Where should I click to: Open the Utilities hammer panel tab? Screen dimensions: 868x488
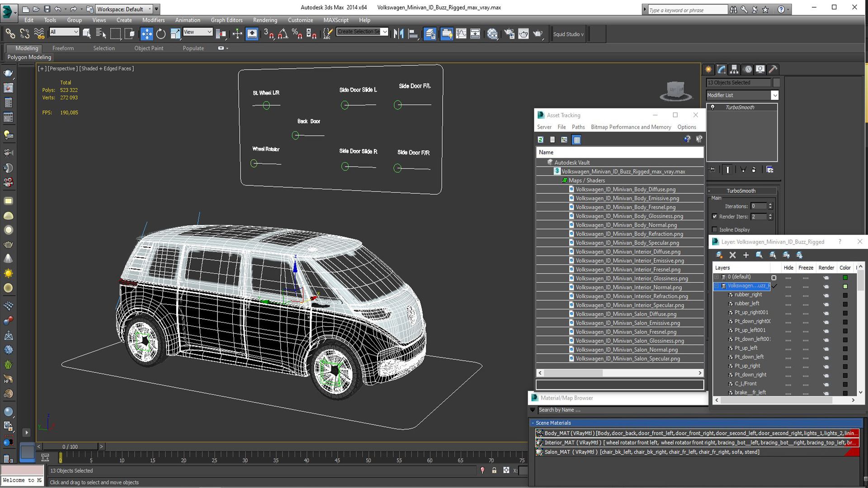click(773, 69)
